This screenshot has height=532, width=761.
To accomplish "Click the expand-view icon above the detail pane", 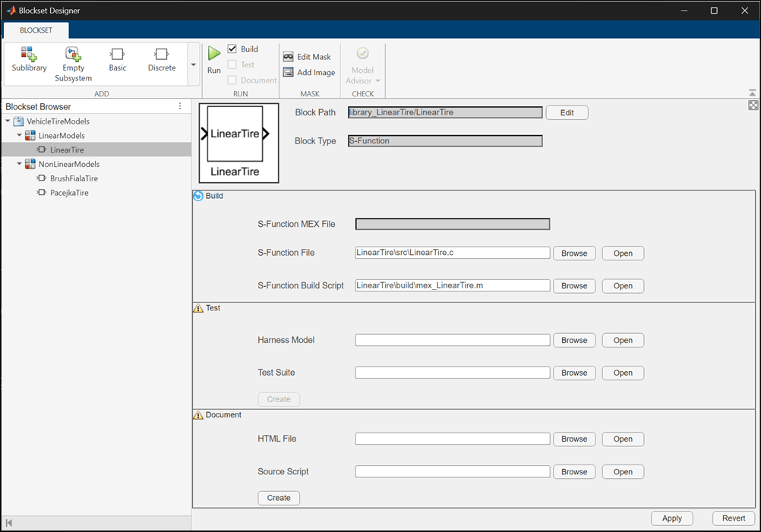I will (752, 106).
